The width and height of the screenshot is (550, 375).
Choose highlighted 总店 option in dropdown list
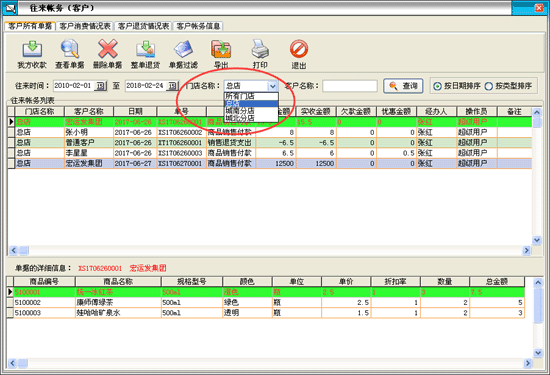coord(251,103)
